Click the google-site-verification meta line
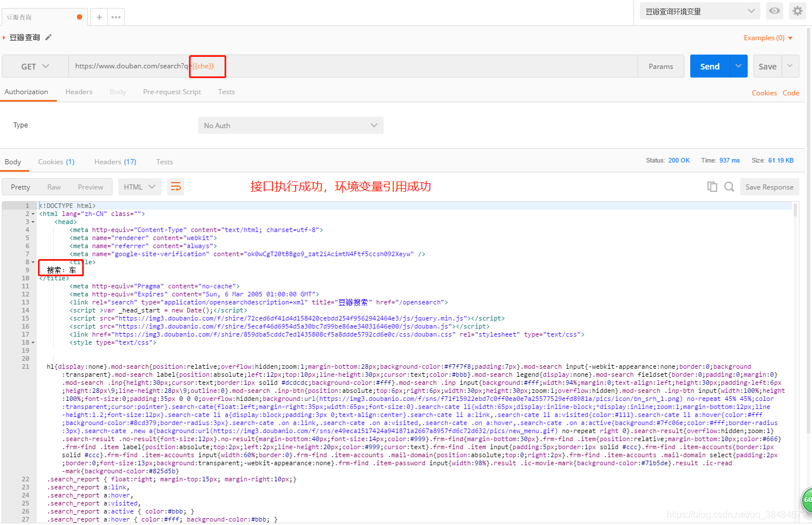812x525 pixels. (x=248, y=254)
